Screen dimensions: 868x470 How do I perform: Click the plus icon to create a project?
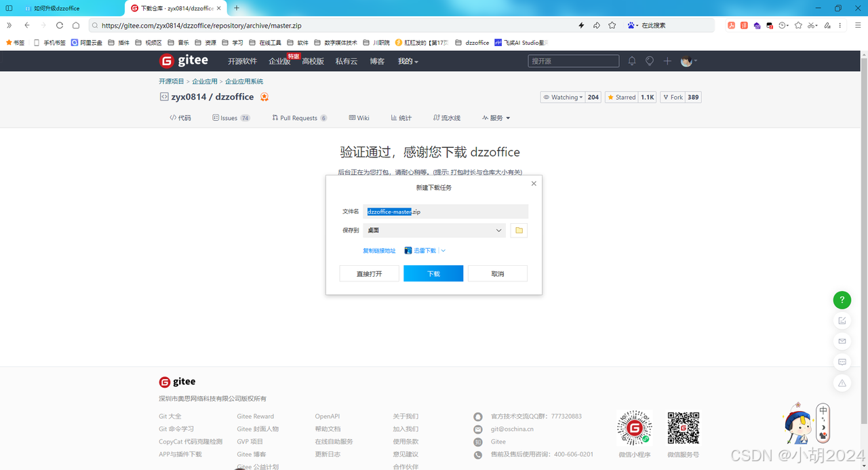pyautogui.click(x=667, y=61)
